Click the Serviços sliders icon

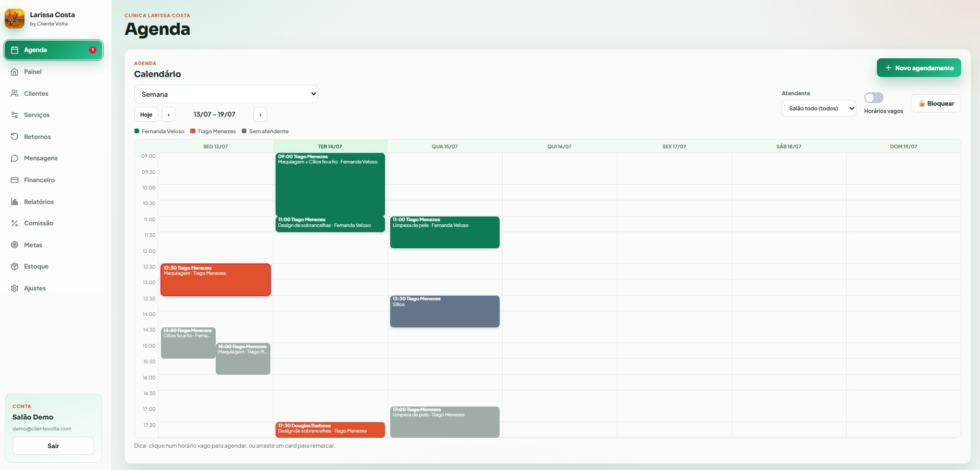click(15, 115)
